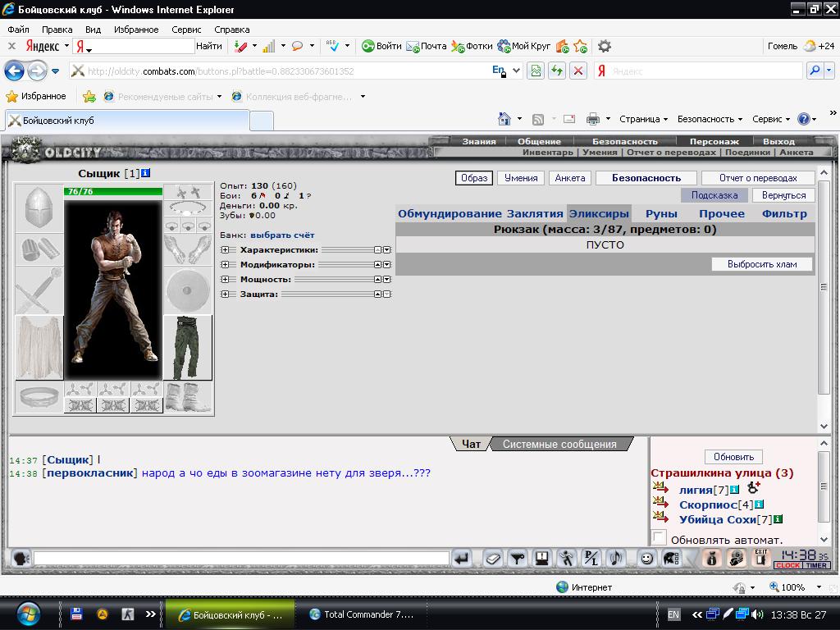Click the chat send arrow button
Image resolution: width=840 pixels, height=630 pixels.
[x=462, y=559]
